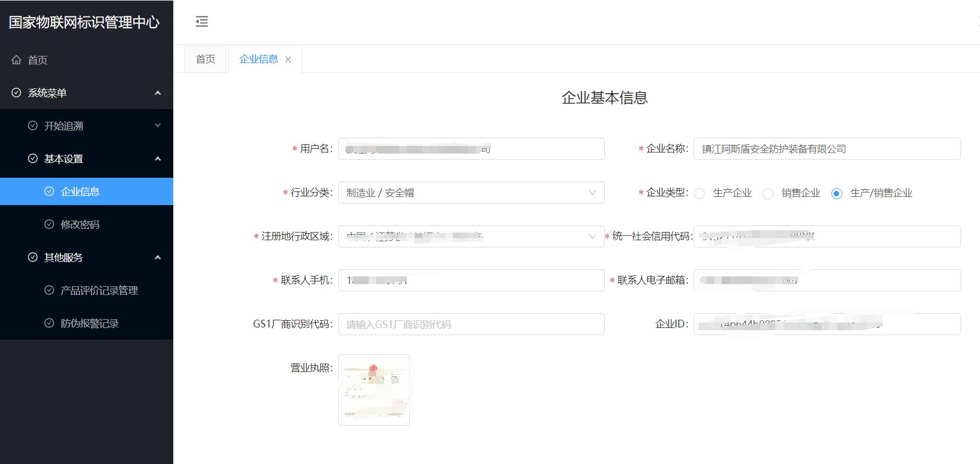The width and height of the screenshot is (980, 464).
Task: Open 修改密码 in the sidebar menu
Action: pyautogui.click(x=87, y=224)
